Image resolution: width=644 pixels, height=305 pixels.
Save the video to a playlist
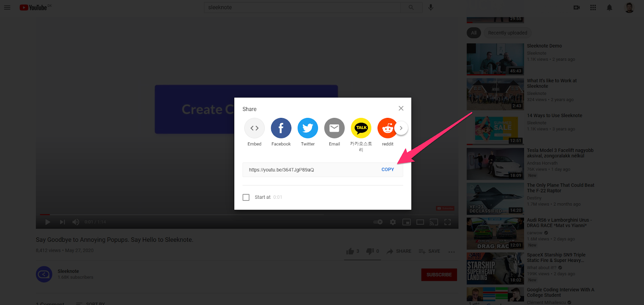(x=429, y=251)
